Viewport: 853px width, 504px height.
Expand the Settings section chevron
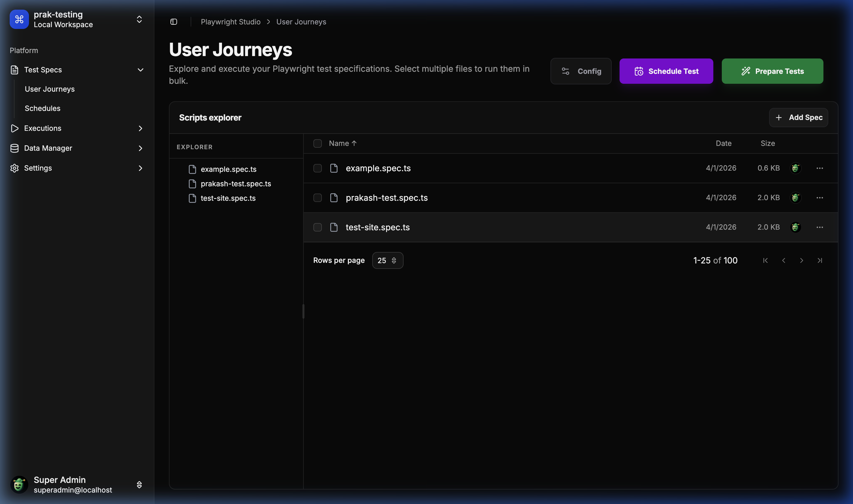click(x=140, y=168)
